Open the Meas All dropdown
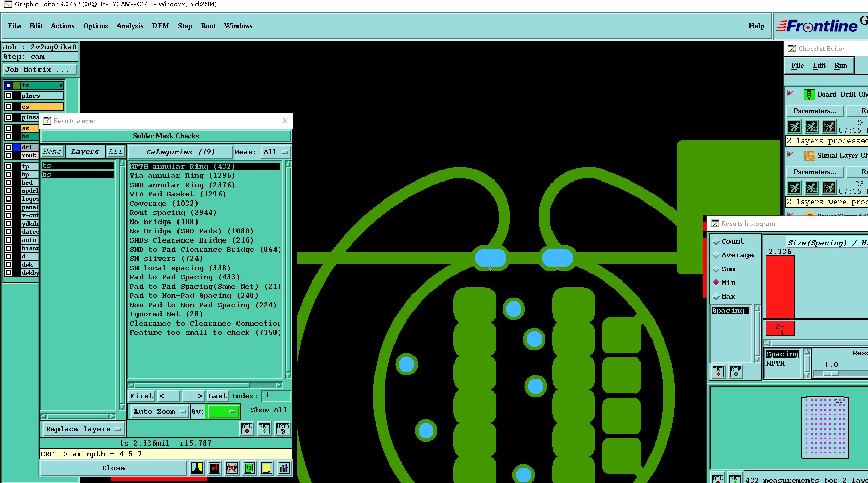This screenshot has width=868, height=483. 275,152
